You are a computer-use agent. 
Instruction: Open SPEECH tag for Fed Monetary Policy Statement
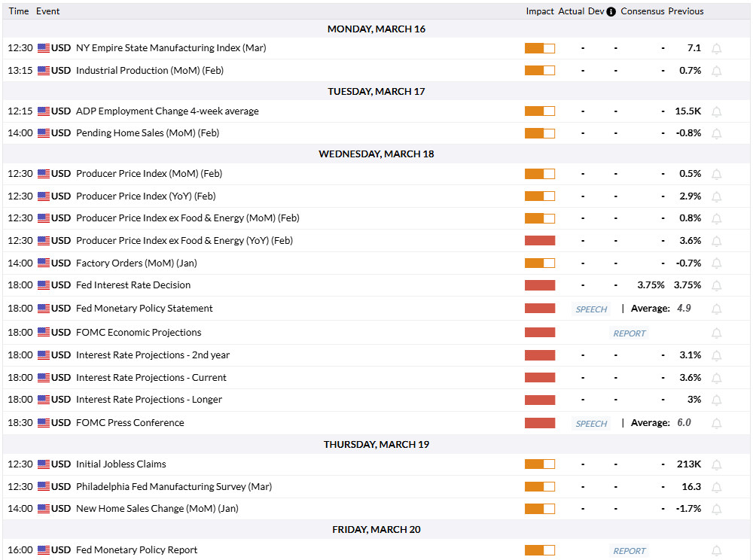tap(591, 309)
